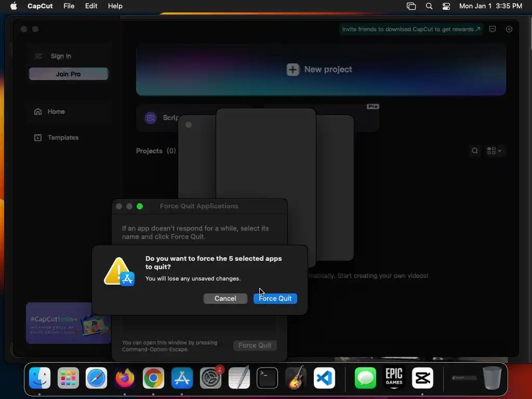Open Visual Studio Code from the dock
532x399 pixels.
[324, 378]
